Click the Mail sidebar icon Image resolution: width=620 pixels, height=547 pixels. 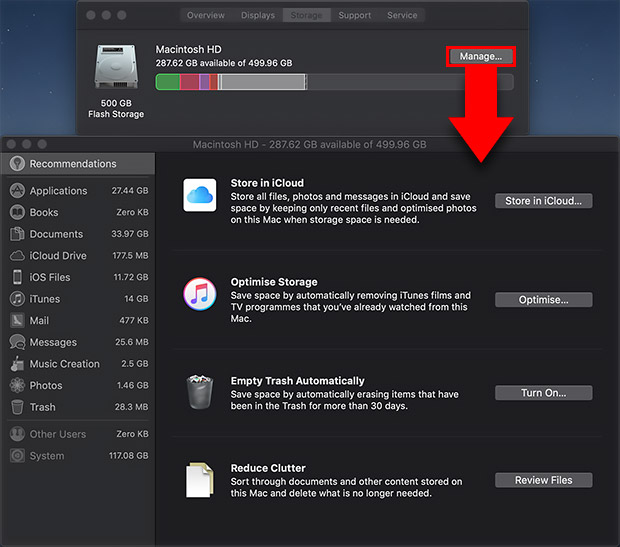17,320
